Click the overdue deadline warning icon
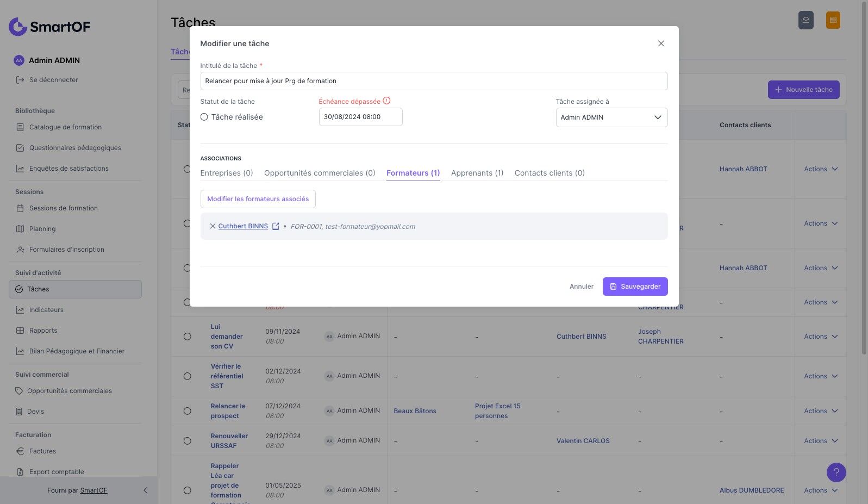 [x=386, y=101]
